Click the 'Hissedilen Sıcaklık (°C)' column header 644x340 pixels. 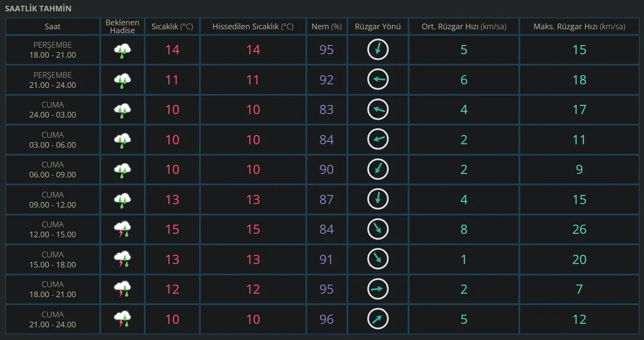point(253,27)
